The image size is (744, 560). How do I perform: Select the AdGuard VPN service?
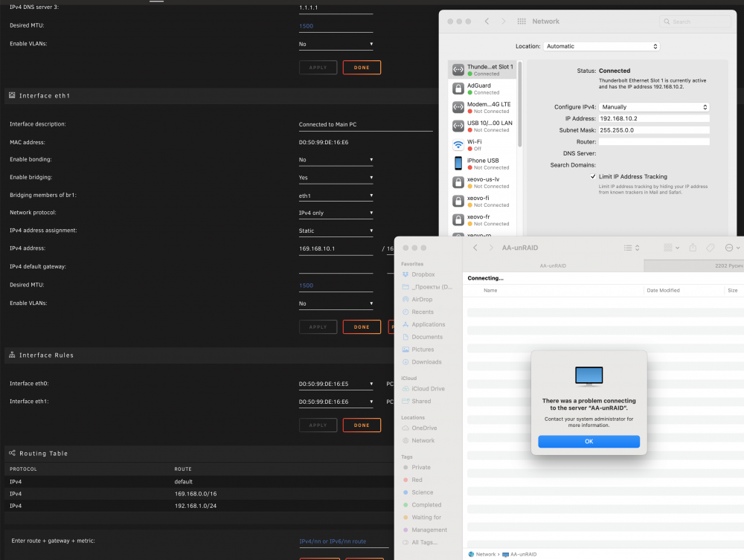tap(483, 88)
